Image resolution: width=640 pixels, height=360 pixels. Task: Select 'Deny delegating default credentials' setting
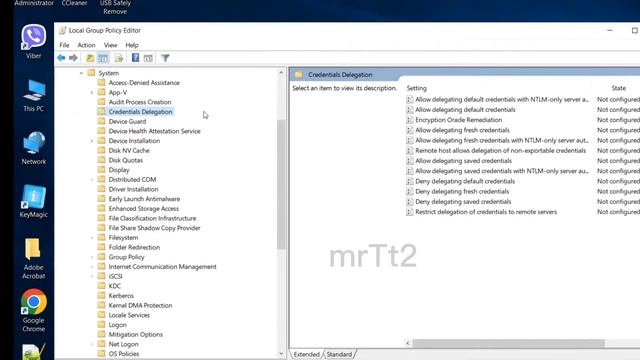[465, 181]
